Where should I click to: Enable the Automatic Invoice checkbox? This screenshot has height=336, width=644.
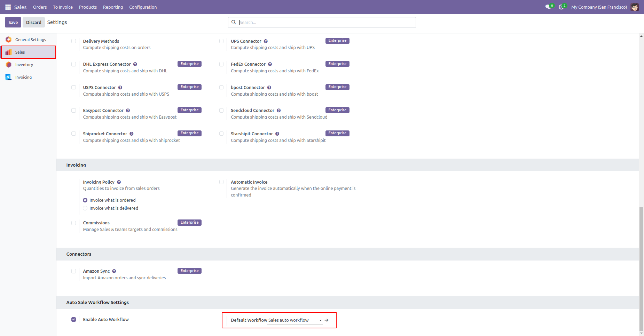point(221,182)
